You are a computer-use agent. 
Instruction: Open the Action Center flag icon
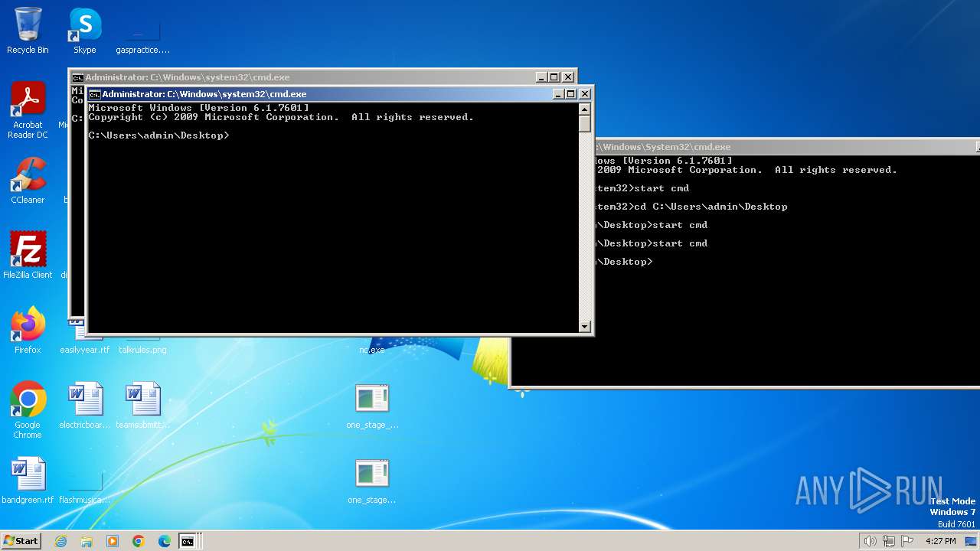pos(907,541)
